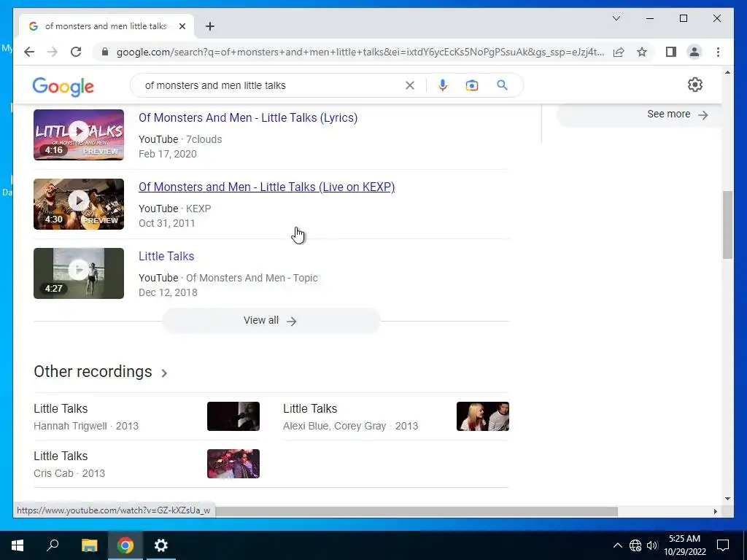The height and width of the screenshot is (560, 747).
Task: Click the 7clouds channel name
Action: (x=204, y=139)
